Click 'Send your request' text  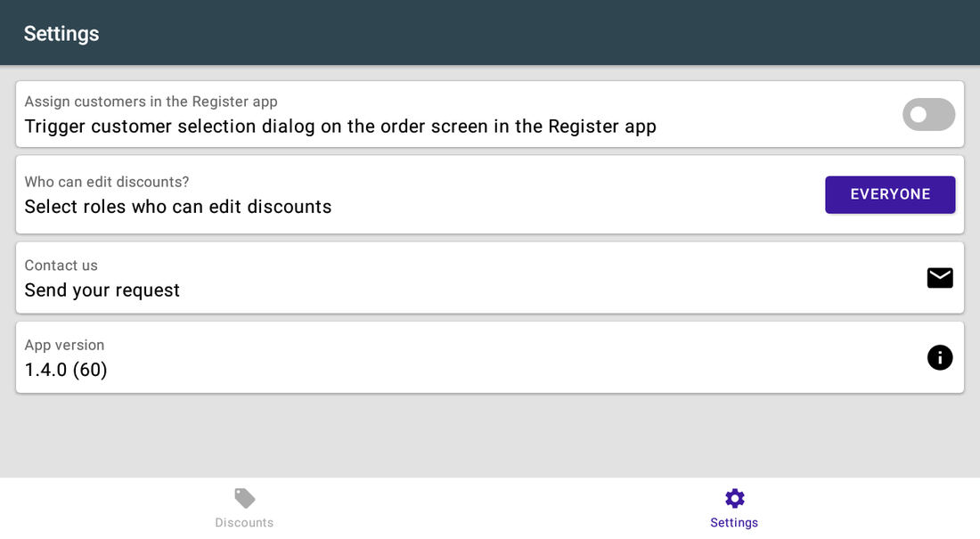(x=102, y=290)
